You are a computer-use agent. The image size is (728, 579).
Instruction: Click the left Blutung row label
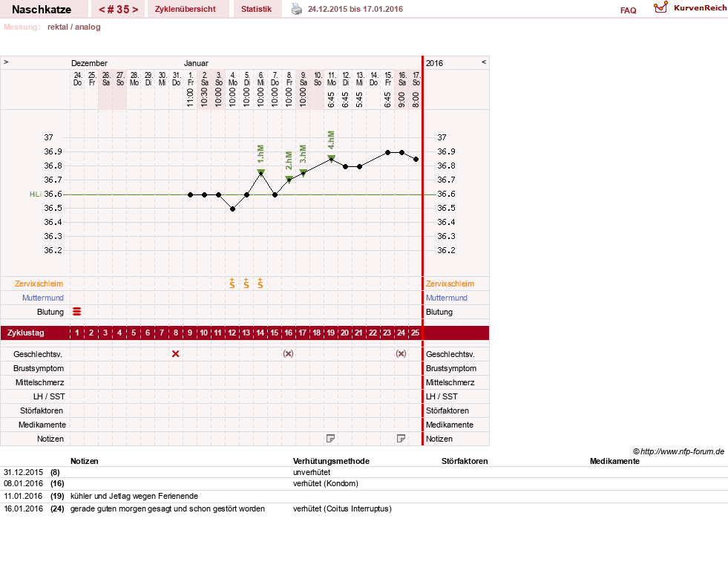click(x=50, y=312)
